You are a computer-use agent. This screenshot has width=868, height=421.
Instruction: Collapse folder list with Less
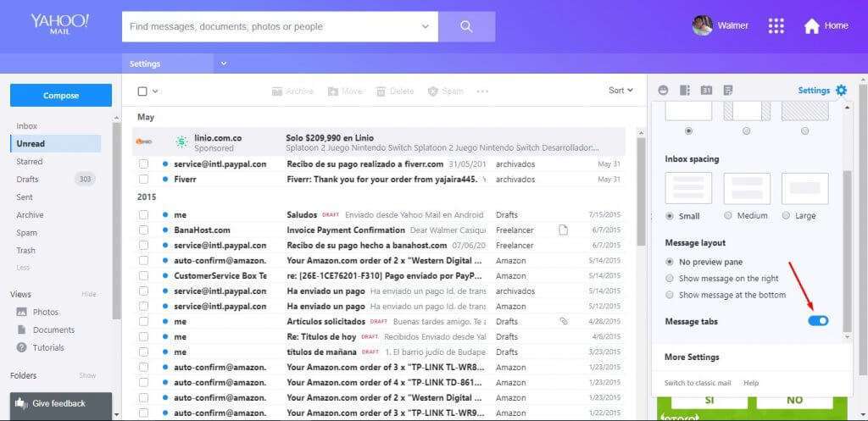(23, 268)
